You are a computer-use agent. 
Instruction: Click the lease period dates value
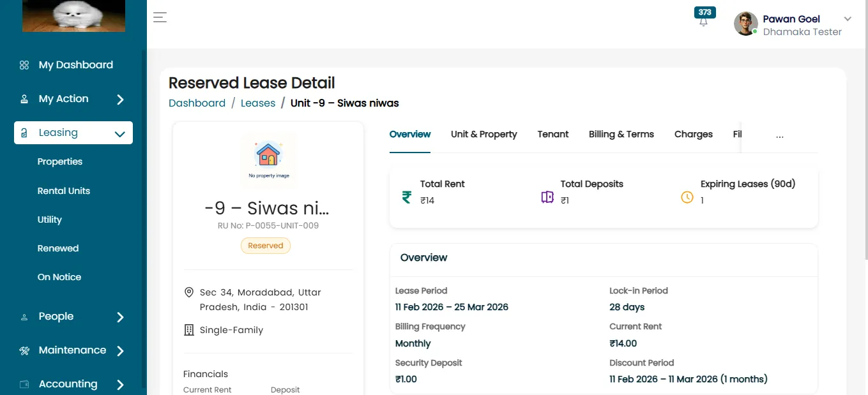(452, 307)
